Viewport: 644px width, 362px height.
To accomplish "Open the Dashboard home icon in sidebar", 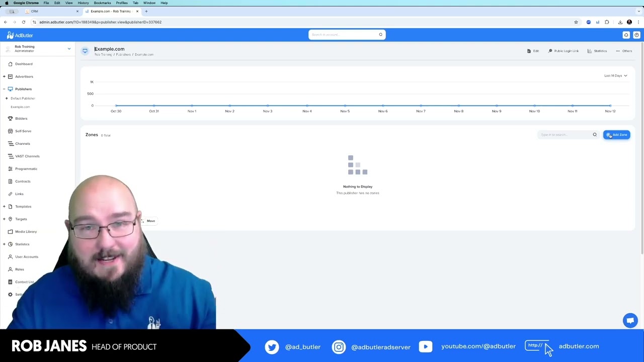I will click(10, 64).
